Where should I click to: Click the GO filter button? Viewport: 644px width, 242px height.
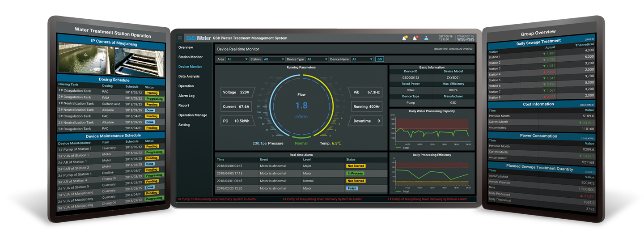(x=379, y=59)
